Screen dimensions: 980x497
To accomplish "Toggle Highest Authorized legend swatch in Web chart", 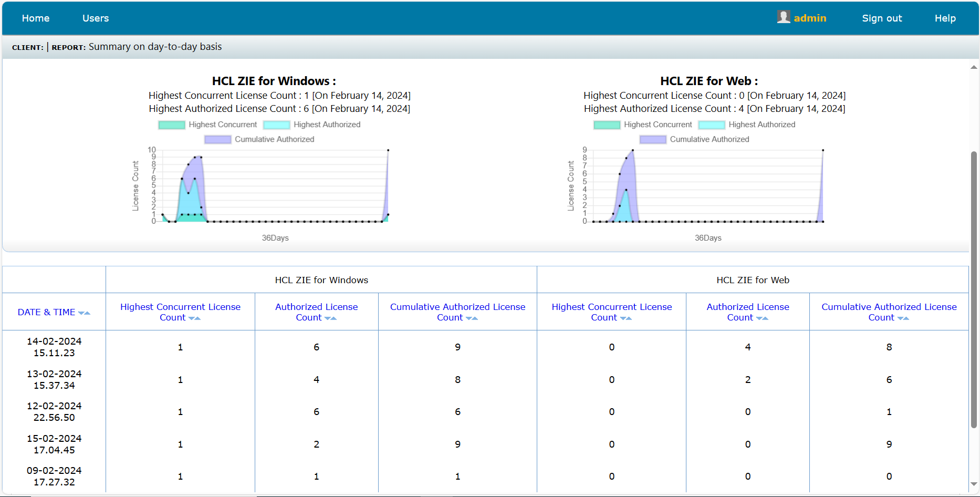I will pyautogui.click(x=712, y=125).
